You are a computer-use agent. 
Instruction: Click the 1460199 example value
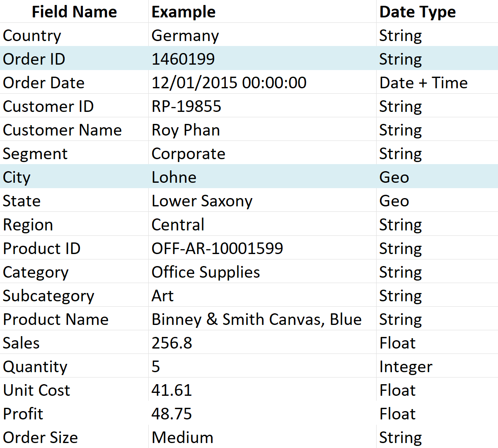183,59
